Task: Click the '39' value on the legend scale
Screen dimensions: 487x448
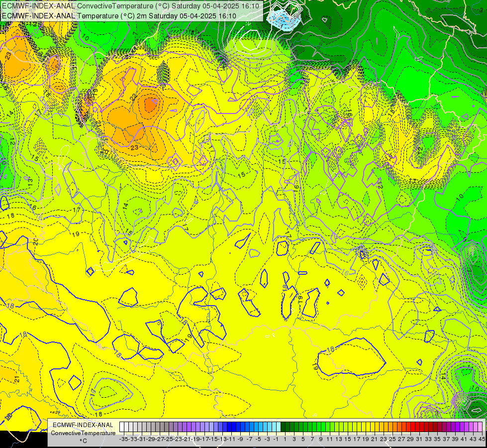Action: 455,439
